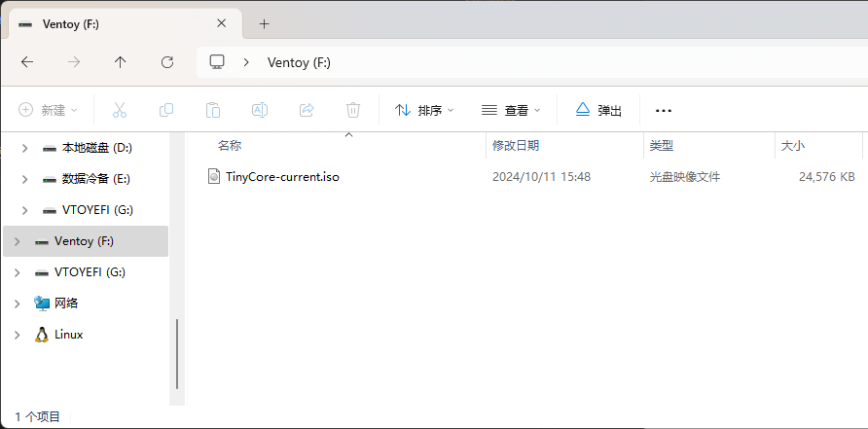
Task: Open the 排序 (Sort) dropdown menu
Action: [424, 110]
